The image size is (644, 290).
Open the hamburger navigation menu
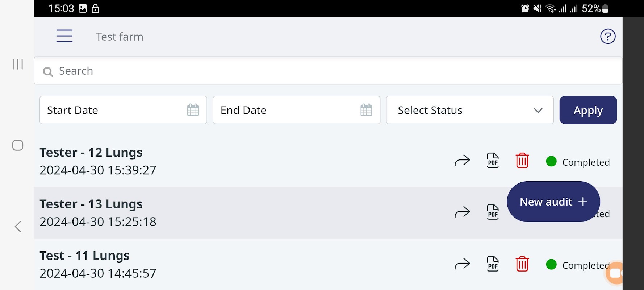point(64,36)
